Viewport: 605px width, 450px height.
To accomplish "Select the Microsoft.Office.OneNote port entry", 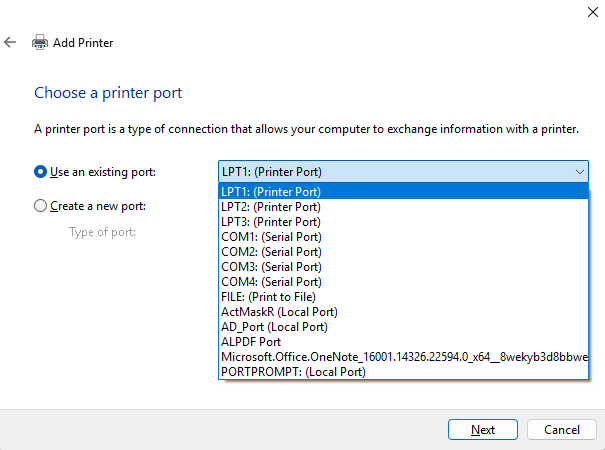I will coord(400,357).
